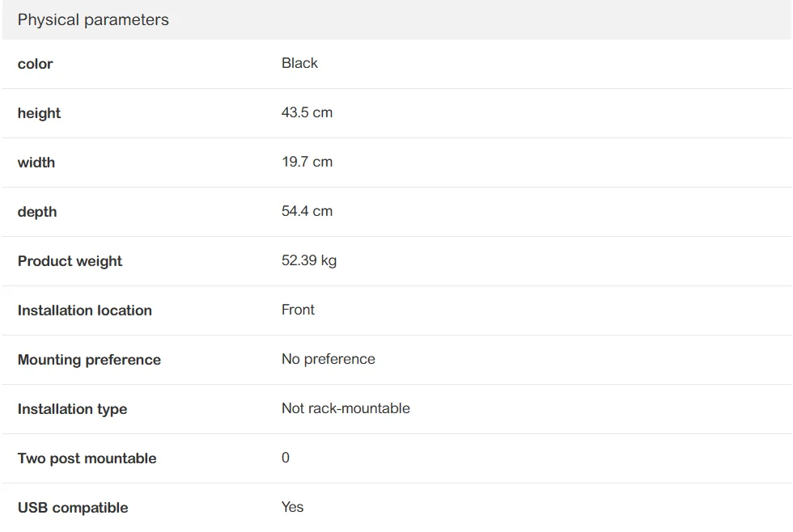Select the Not rack-mountable value
This screenshot has width=793, height=532.
[x=346, y=408]
